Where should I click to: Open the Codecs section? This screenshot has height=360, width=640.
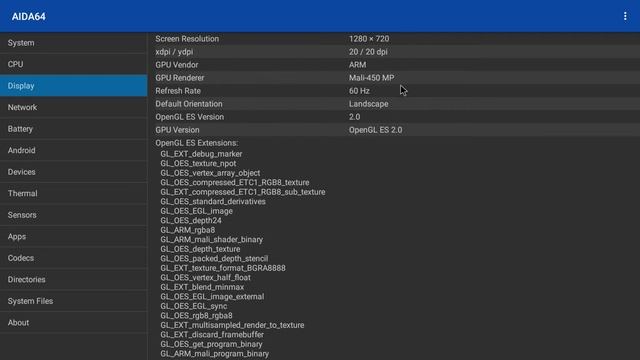coord(73,258)
